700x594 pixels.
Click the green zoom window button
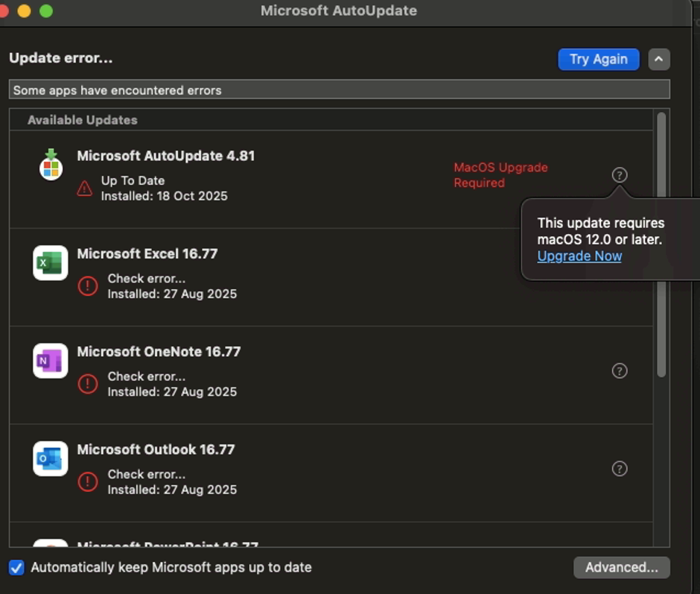pyautogui.click(x=46, y=10)
